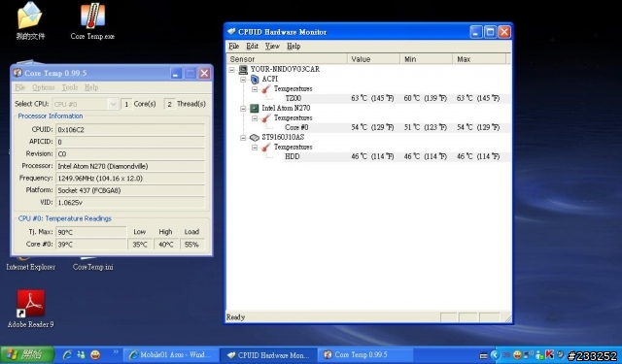Open Help menu in CPUID Hardware Monitor
The image size is (622, 364).
click(294, 46)
